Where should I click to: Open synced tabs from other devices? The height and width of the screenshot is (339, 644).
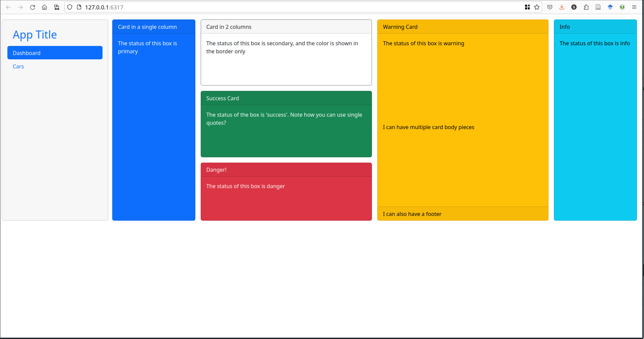(57, 7)
